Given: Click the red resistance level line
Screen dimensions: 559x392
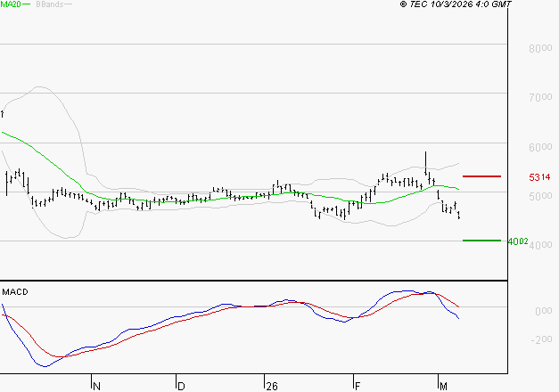Looking at the screenshot, I should point(481,176).
